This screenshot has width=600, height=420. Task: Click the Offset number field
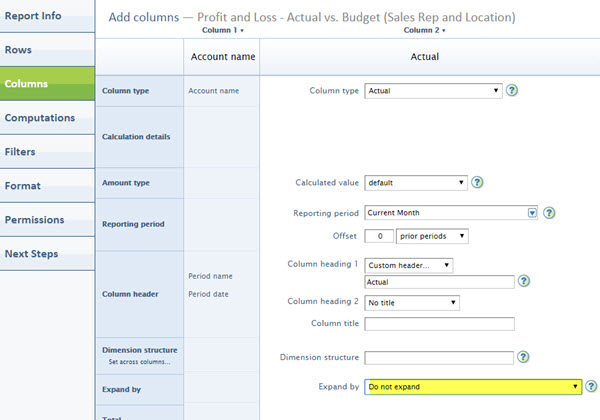tap(378, 236)
